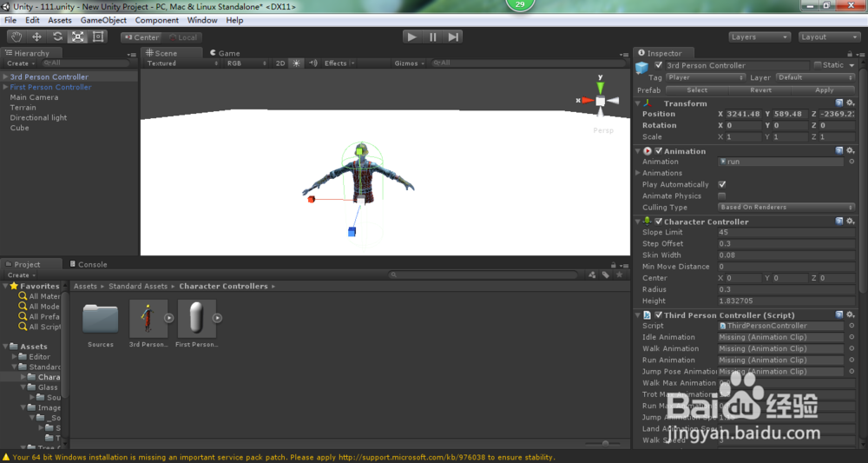Viewport: 868px width, 463px height.
Task: Click the prefab Apply button
Action: pos(825,89)
